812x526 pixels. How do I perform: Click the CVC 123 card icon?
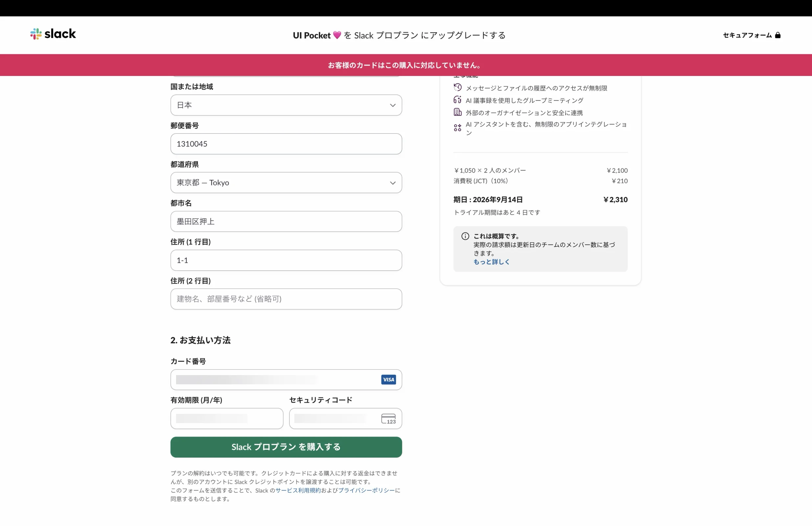[x=389, y=419]
